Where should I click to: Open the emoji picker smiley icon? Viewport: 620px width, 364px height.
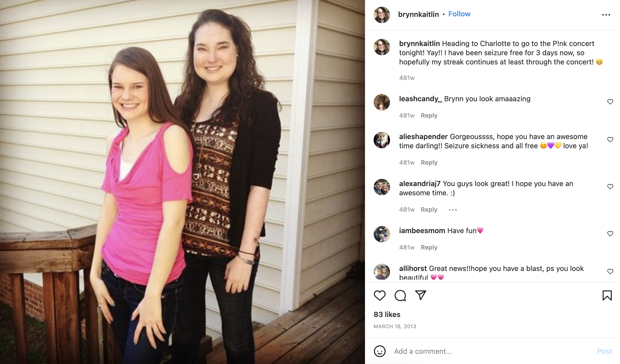point(380,351)
